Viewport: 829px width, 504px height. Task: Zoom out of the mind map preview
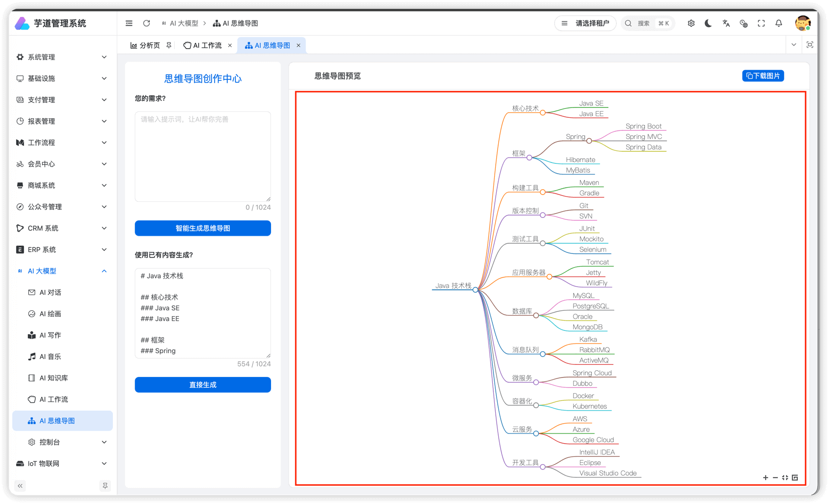pyautogui.click(x=775, y=478)
